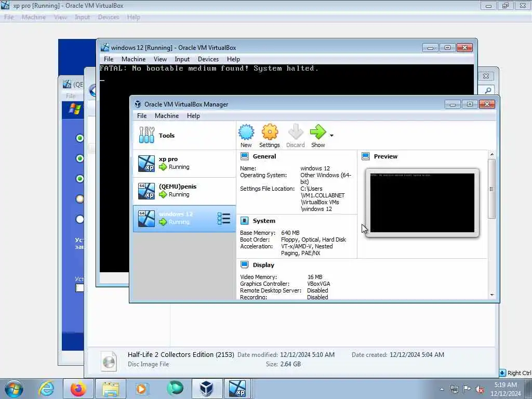
Task: Click the Floppy, Optical, Hard Disk boot order
Action: [313, 240]
